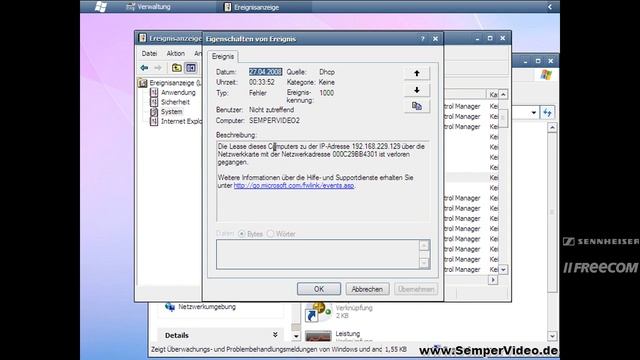
Task: Click the help question mark in Eigenschaften dialog
Action: pyautogui.click(x=422, y=39)
